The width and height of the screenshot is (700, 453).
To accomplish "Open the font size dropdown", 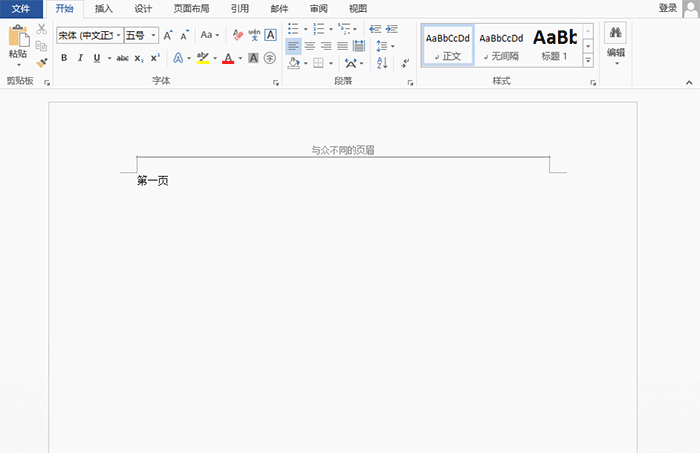I will coord(153,35).
